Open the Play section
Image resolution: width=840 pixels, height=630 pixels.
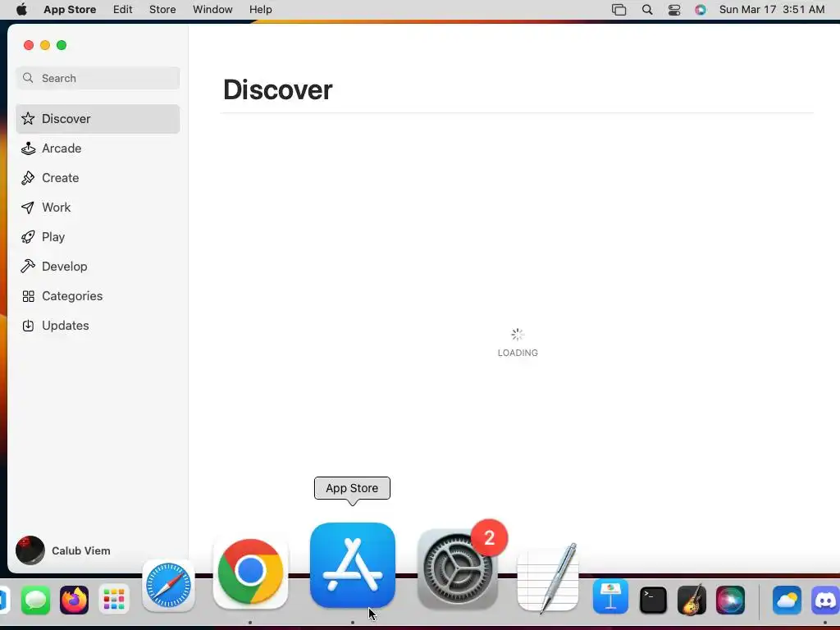pos(98,237)
